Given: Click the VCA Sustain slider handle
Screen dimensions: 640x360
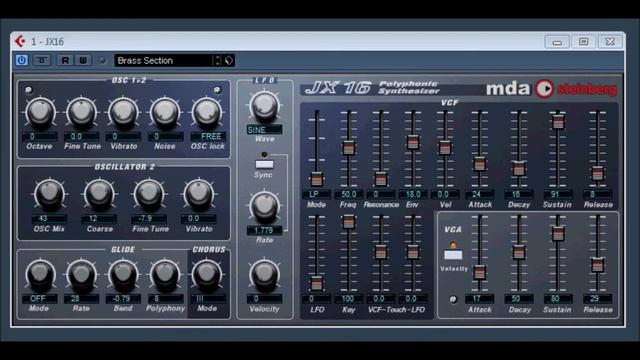Looking at the screenshot, I should (x=558, y=233).
